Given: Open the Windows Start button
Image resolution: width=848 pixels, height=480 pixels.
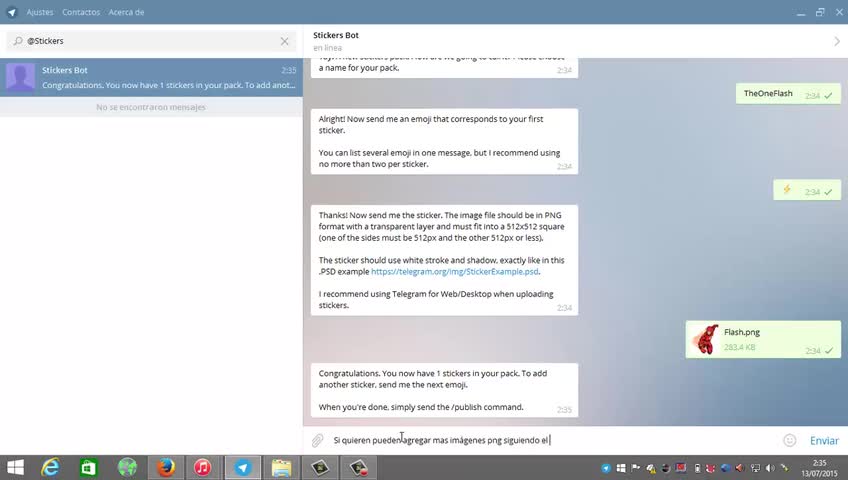Looking at the screenshot, I should pyautogui.click(x=15, y=468).
